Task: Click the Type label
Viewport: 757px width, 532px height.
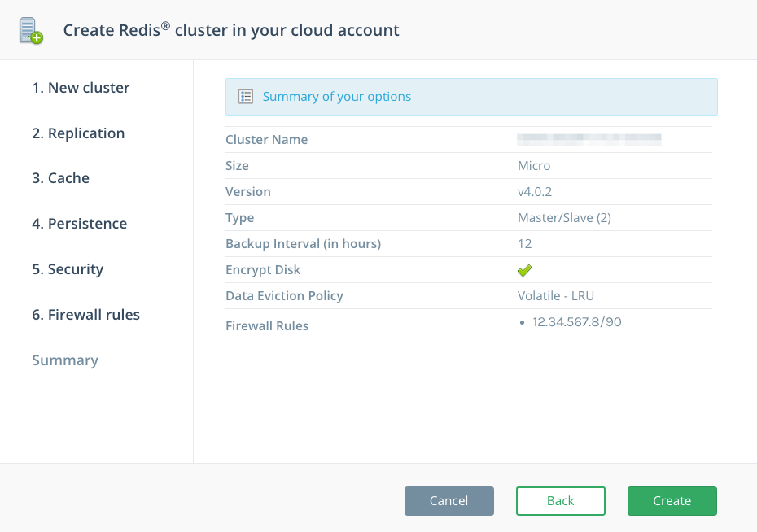Action: 239,217
